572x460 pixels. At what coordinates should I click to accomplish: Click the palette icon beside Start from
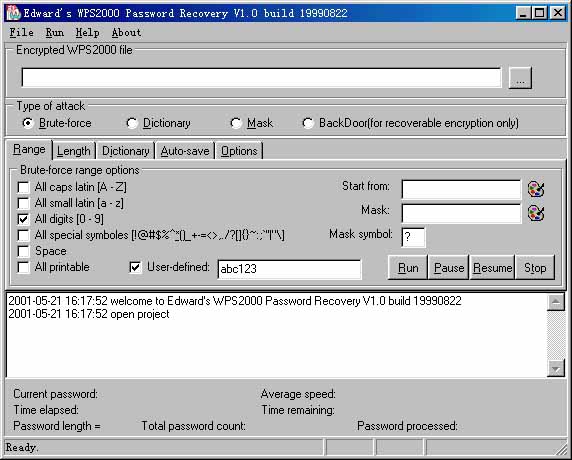[536, 189]
